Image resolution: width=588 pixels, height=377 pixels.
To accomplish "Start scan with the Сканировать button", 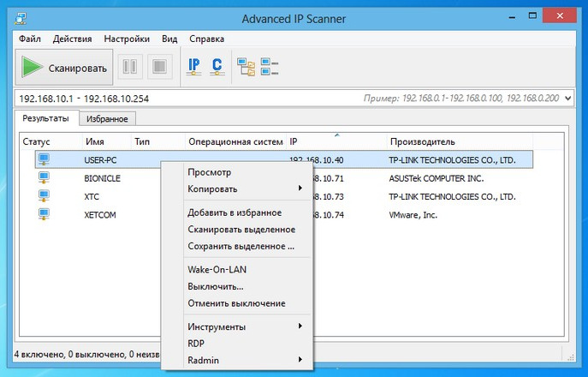I will point(63,67).
